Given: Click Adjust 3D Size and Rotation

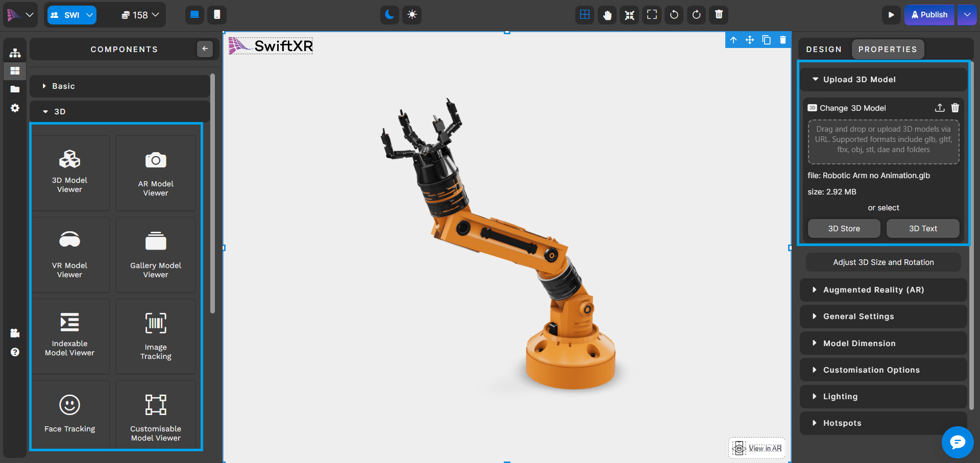Looking at the screenshot, I should 883,262.
